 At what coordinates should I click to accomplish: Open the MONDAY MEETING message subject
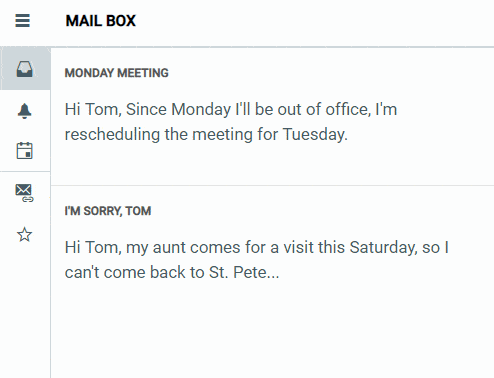coord(117,73)
